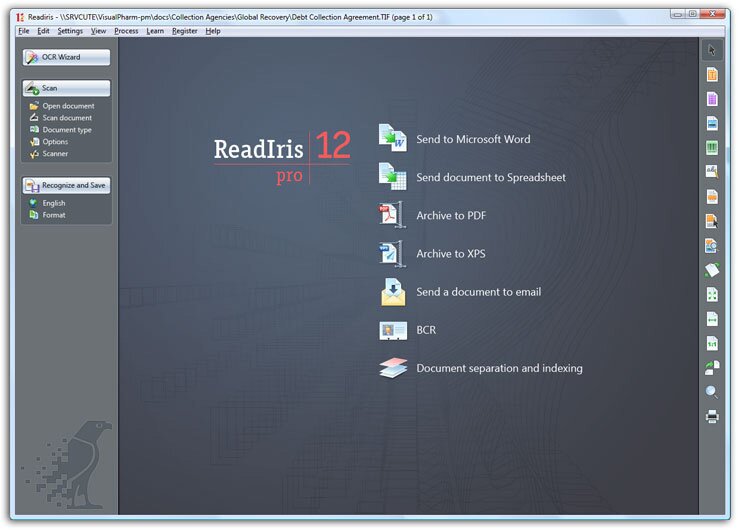Click the 'BCR' text label
Viewport: 739px width, 530px height.
[x=426, y=330]
